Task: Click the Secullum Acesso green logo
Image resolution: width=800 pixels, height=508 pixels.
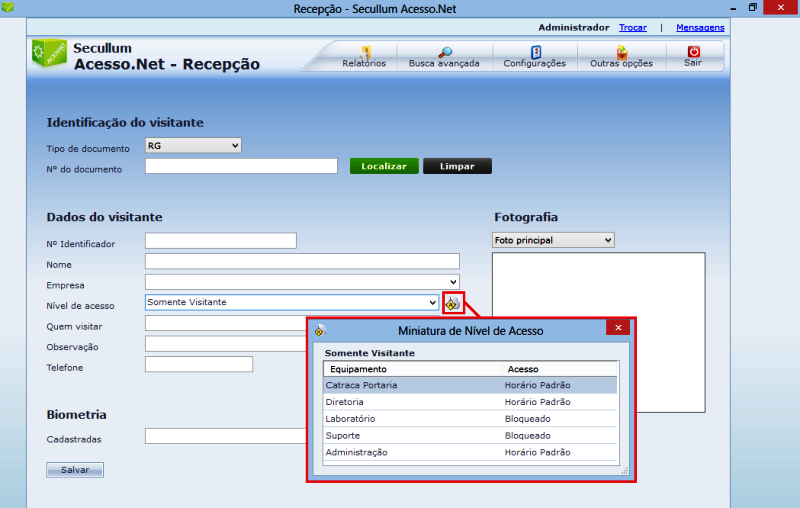Action: click(x=49, y=52)
